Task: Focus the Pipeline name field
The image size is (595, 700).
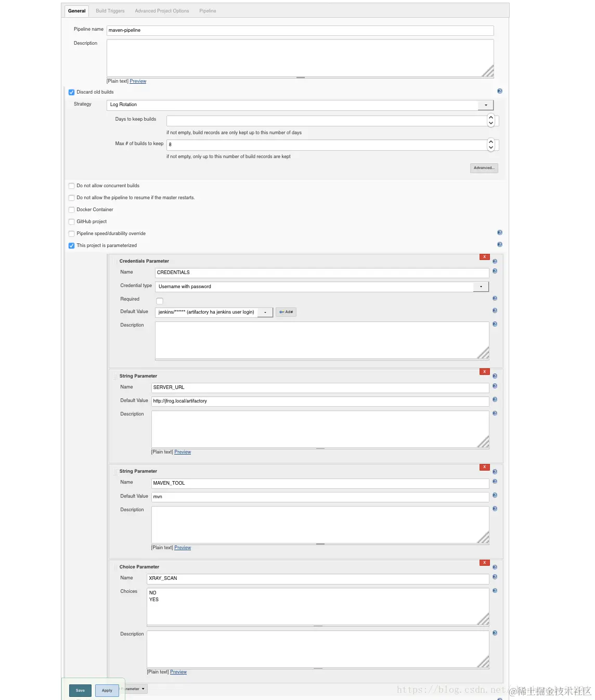Action: [300, 31]
